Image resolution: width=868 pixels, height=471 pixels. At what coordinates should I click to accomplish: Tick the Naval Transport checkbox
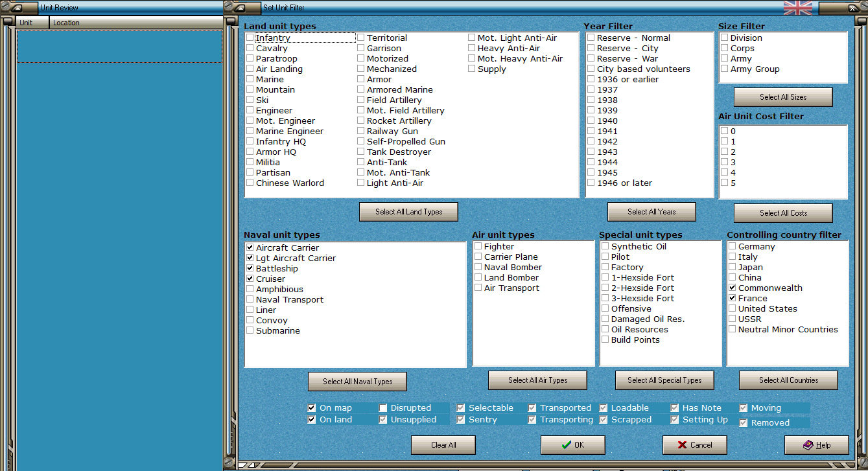250,299
